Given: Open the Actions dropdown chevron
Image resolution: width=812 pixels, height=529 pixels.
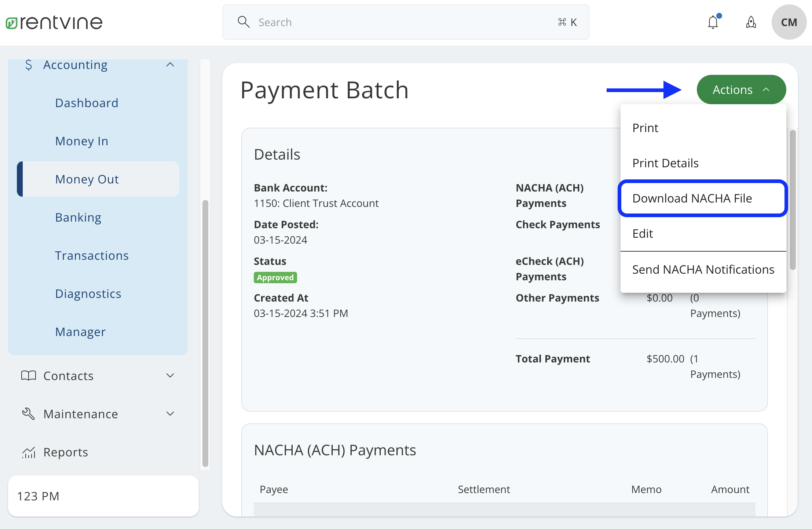Looking at the screenshot, I should (766, 90).
